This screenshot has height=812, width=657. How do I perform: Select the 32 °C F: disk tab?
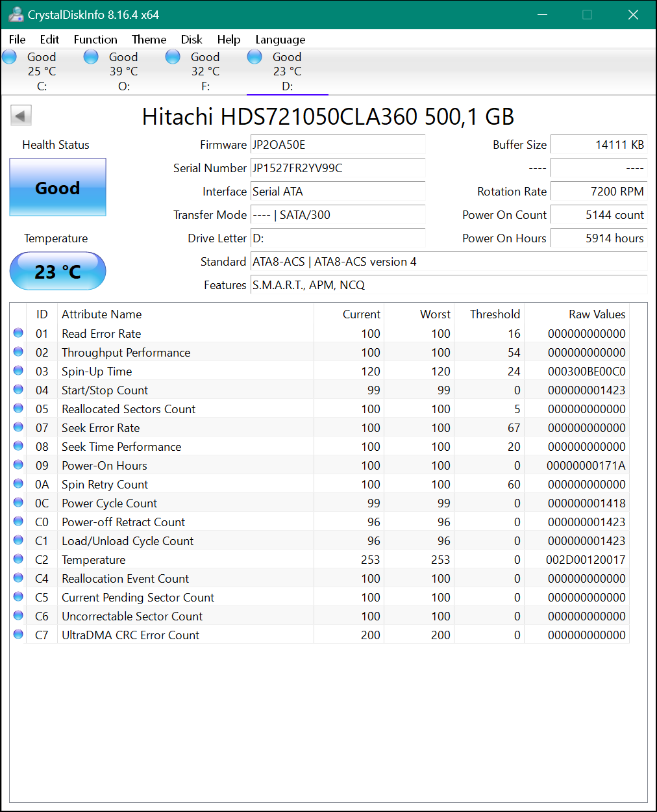(x=205, y=71)
